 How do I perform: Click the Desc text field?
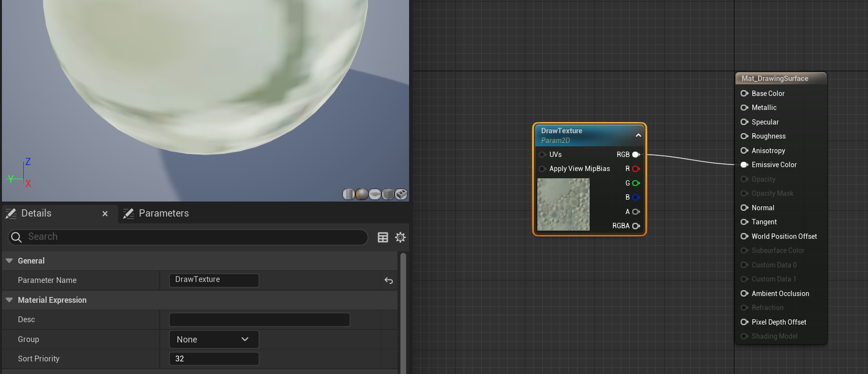(259, 320)
